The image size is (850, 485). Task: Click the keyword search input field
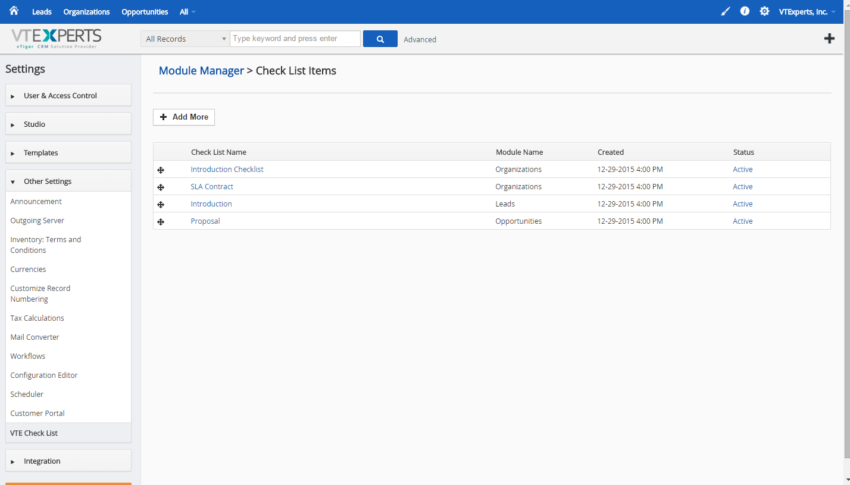(x=295, y=38)
